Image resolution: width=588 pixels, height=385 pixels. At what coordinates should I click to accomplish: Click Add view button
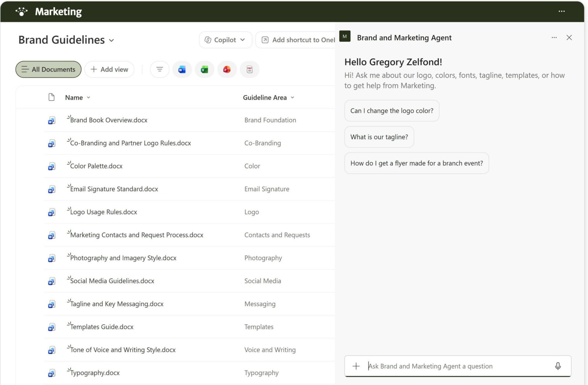110,69
